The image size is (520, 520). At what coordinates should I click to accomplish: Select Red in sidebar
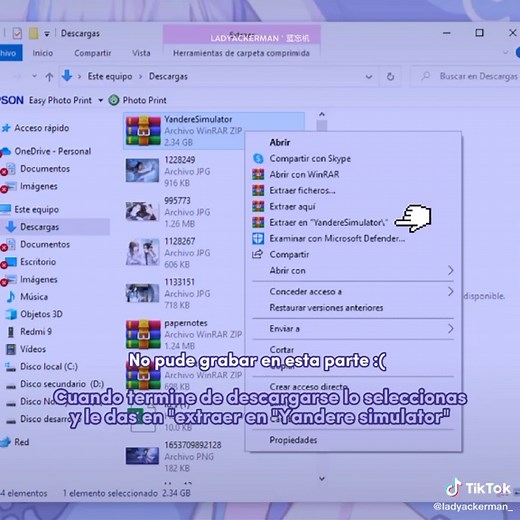[21, 442]
